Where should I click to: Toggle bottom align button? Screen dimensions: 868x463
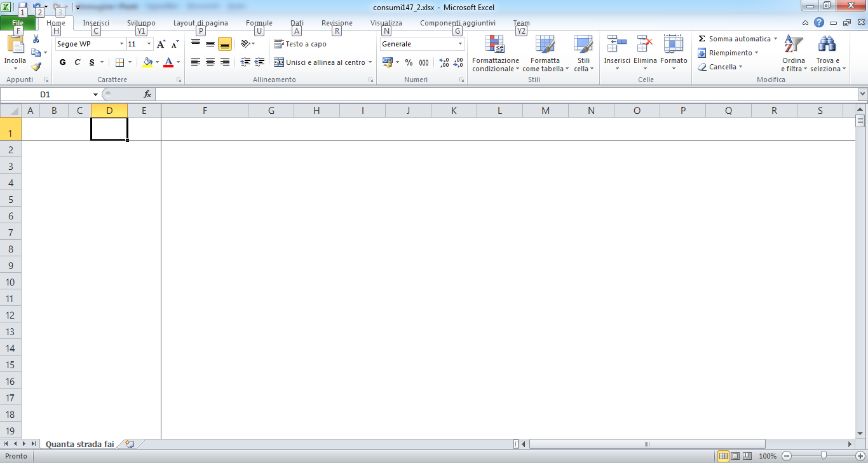pyautogui.click(x=224, y=44)
